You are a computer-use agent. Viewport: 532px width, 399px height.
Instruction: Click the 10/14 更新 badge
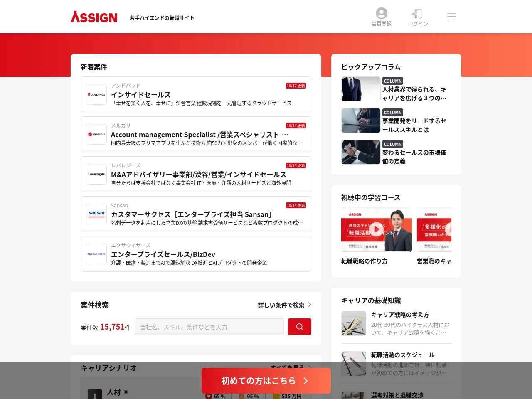point(296,205)
